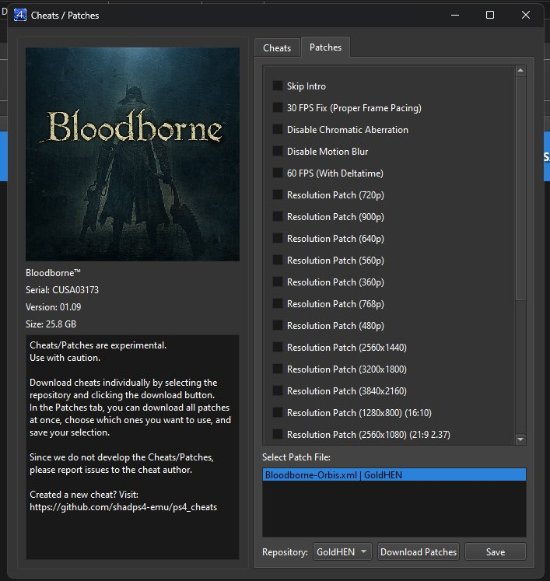Image resolution: width=550 pixels, height=581 pixels.
Task: Switch to the Cheats tab
Action: (277, 48)
